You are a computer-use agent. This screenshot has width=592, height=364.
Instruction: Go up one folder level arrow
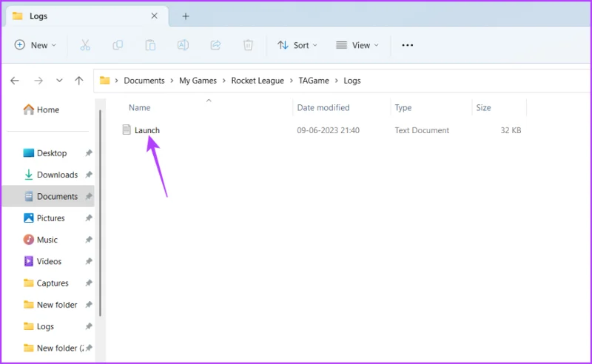coord(79,81)
